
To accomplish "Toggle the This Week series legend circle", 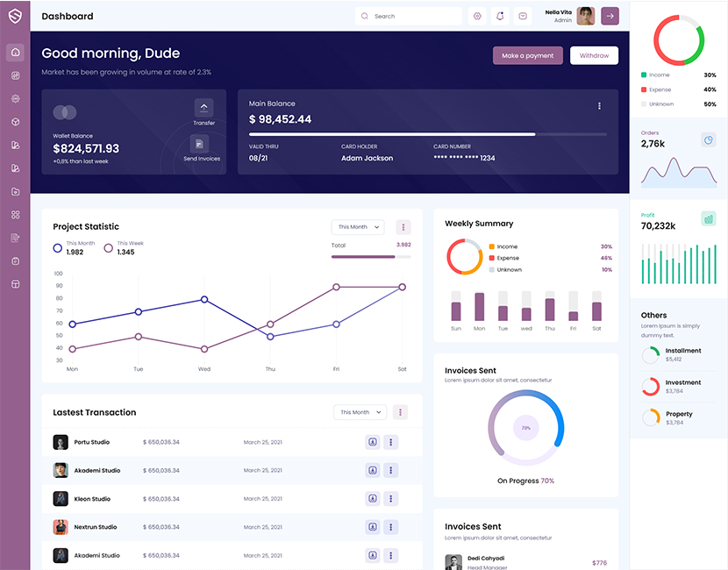I will coord(109,248).
